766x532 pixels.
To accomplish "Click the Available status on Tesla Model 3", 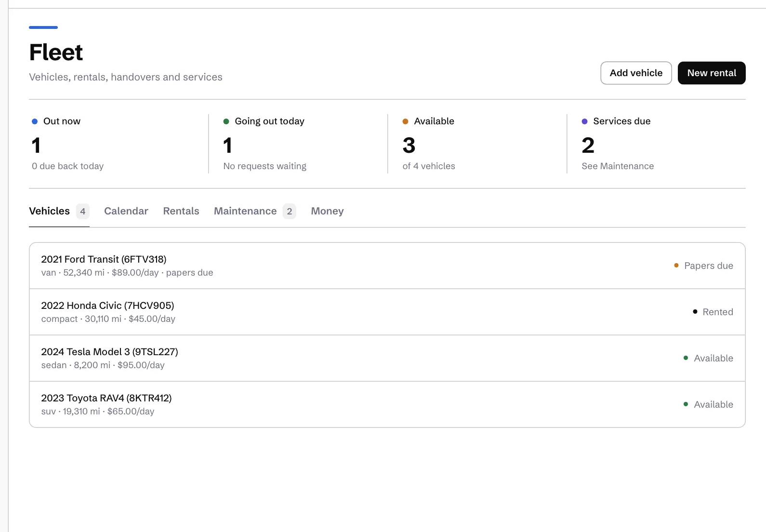I will (708, 358).
